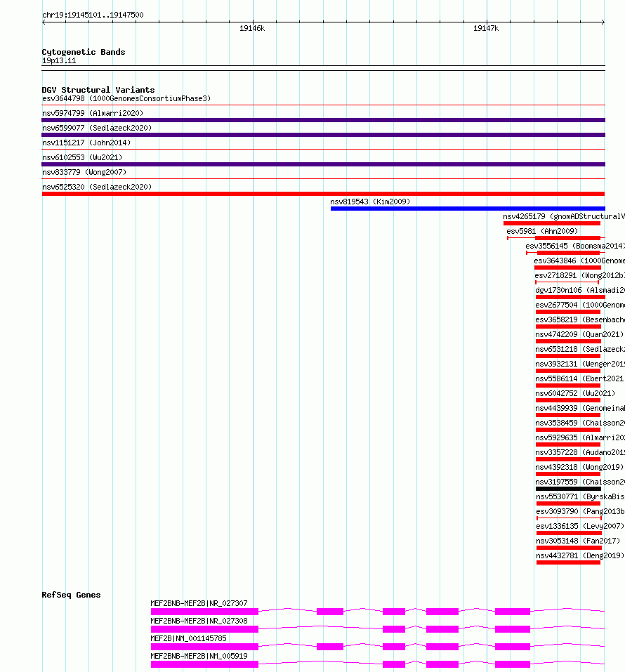Open the nsv4439939 variant label
625x672 pixels.
580,408
